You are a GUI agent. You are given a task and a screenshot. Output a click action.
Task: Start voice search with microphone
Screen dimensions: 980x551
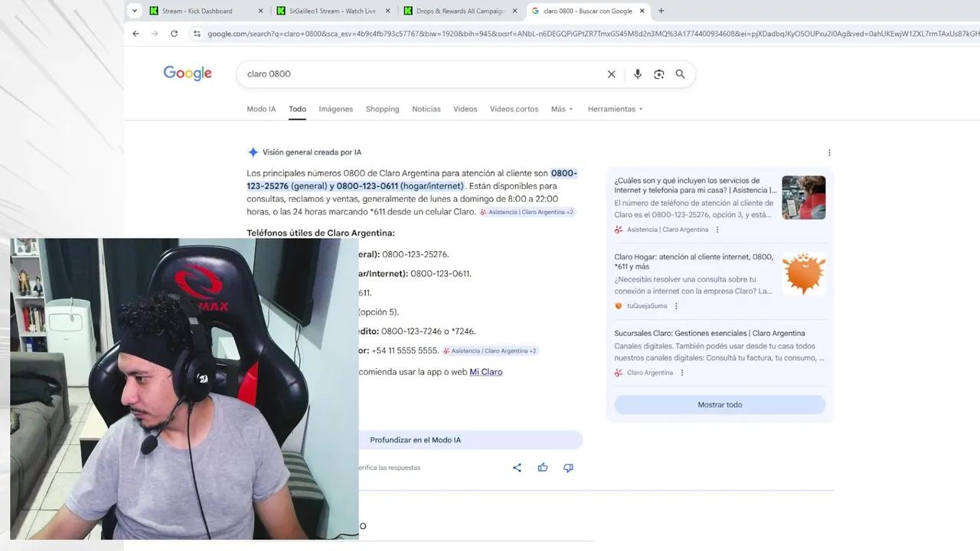tap(637, 74)
